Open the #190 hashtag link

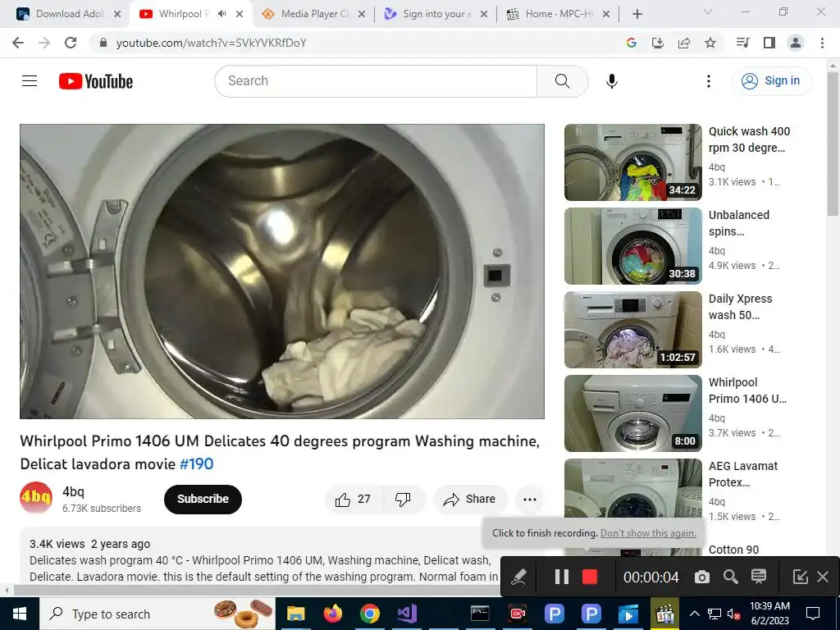point(196,463)
